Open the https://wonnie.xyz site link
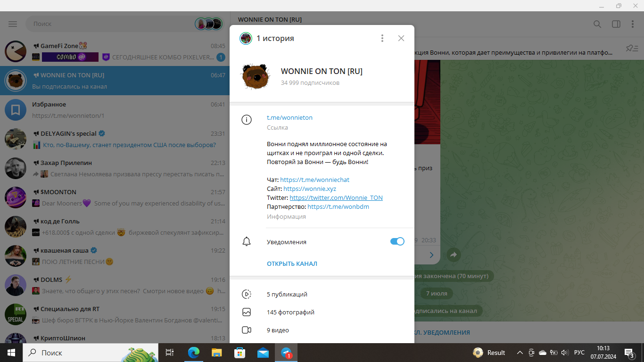 tap(310, 189)
